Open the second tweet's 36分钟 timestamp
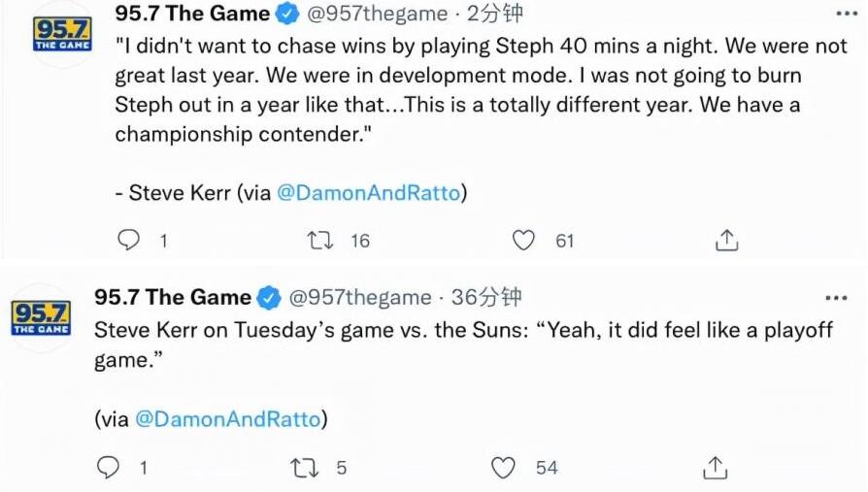The width and height of the screenshot is (868, 492). 485,297
